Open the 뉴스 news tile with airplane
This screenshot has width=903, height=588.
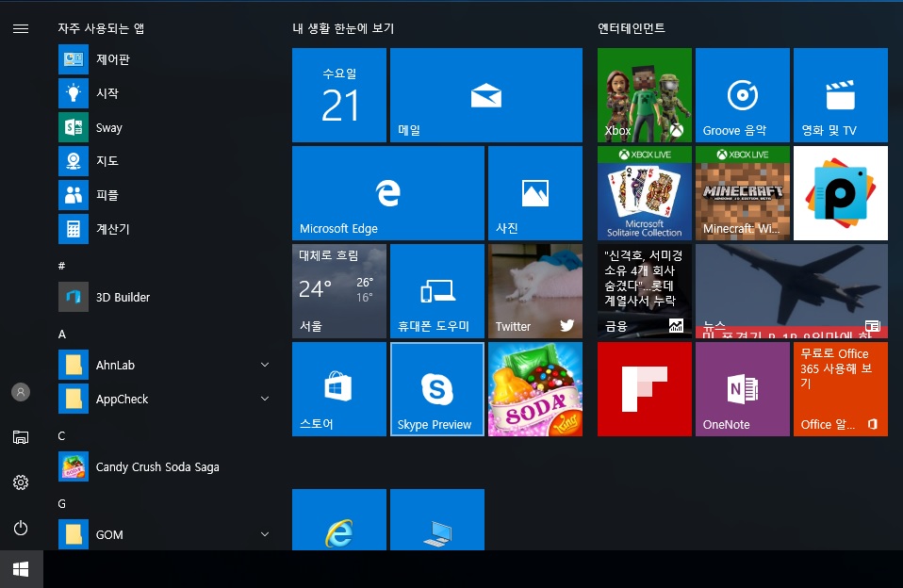point(791,291)
